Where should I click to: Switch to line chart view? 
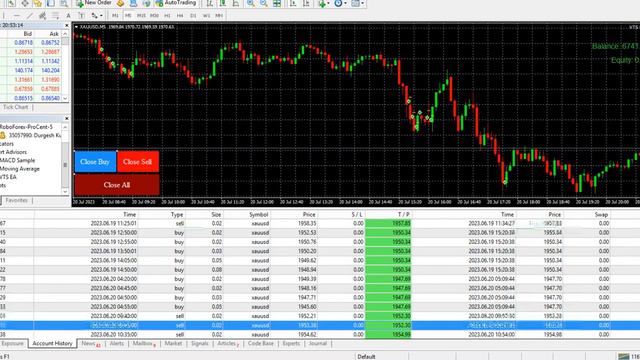[x=236, y=3]
